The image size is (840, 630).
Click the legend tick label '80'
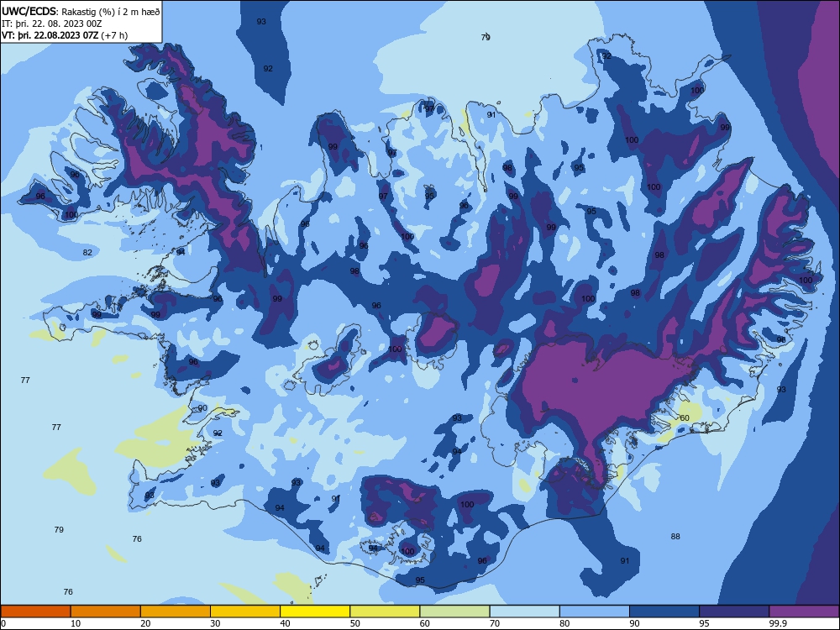pyautogui.click(x=564, y=623)
